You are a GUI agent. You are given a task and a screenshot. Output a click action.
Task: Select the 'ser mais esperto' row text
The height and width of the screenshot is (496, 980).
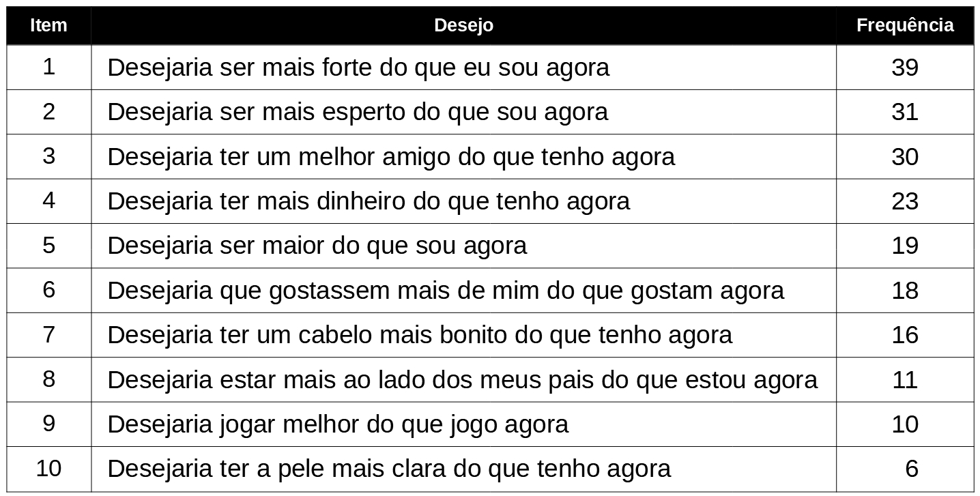point(358,112)
